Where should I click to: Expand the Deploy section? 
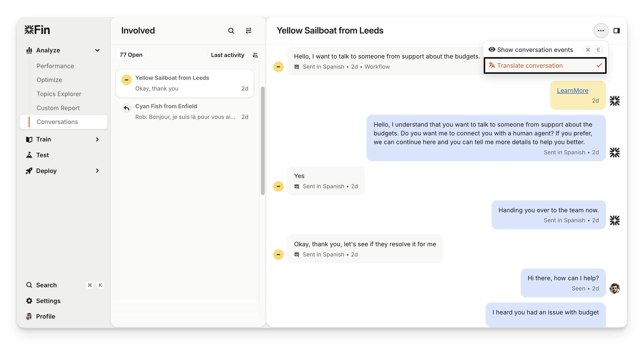97,171
